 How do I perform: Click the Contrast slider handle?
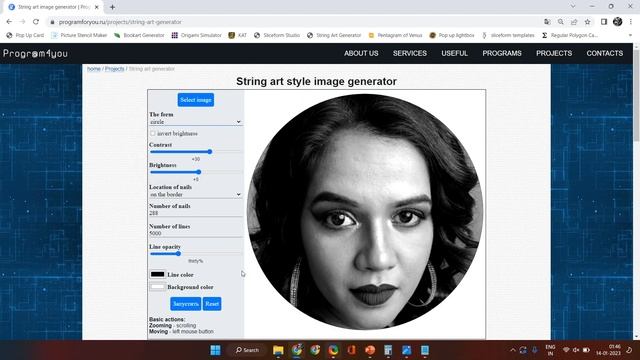tap(209, 151)
